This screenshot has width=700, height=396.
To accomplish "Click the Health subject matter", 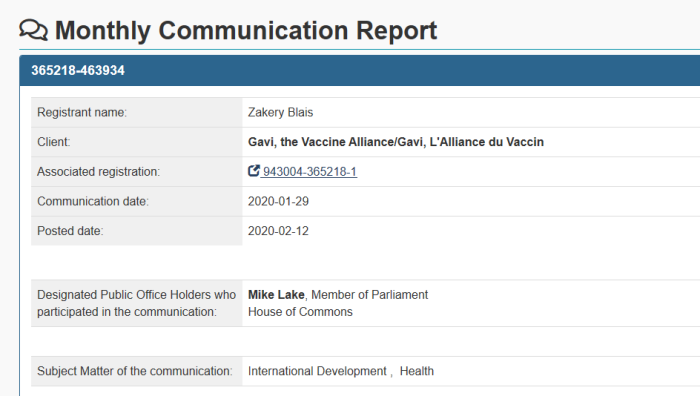I will click(x=417, y=371).
